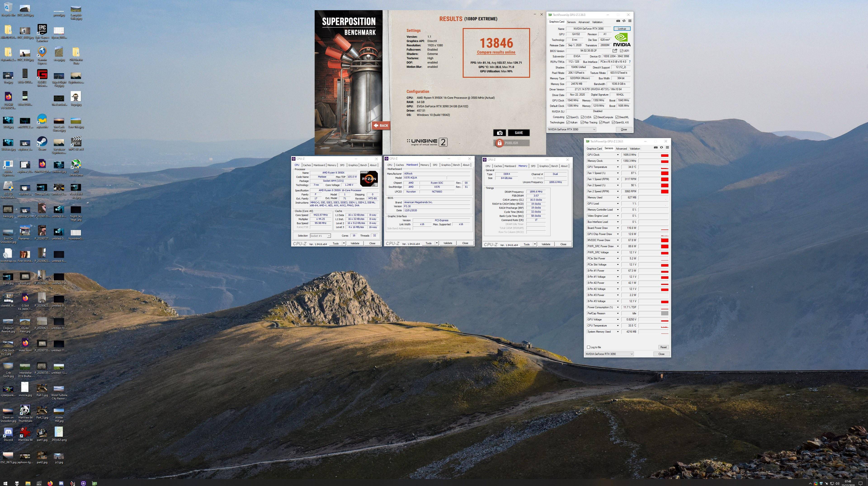Open the GPU Temperature sensor dropdown arrow
The width and height of the screenshot is (868, 486).
pyautogui.click(x=618, y=167)
